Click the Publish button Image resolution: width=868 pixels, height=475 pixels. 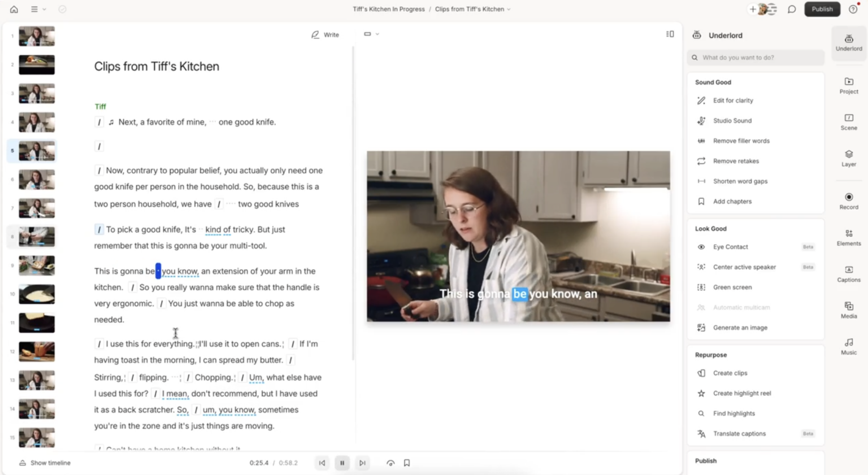click(x=822, y=9)
